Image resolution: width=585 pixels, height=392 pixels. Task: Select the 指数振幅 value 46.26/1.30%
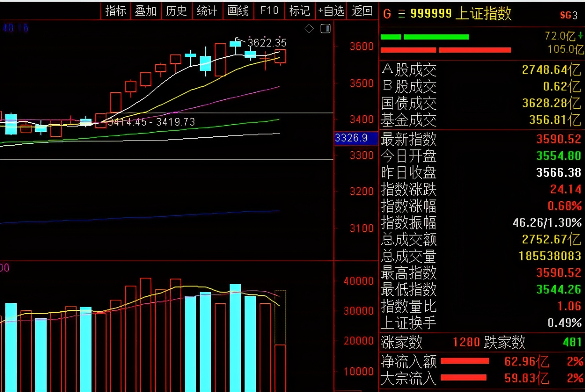click(547, 223)
